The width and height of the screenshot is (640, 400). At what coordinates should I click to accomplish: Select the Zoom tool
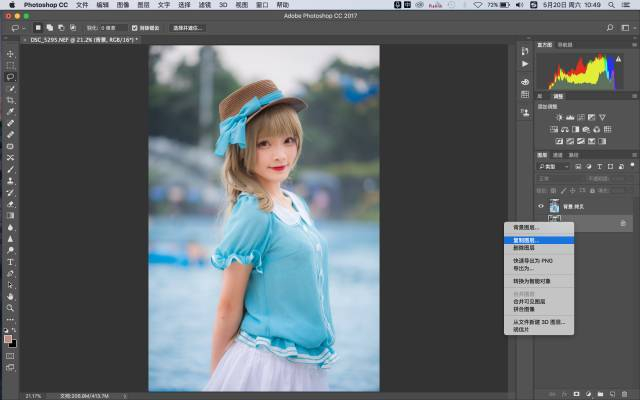10,308
